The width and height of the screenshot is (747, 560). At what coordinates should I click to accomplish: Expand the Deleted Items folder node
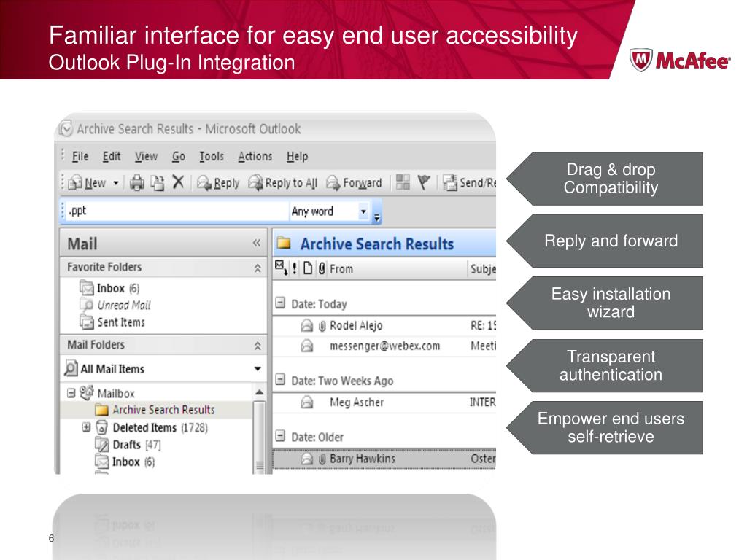click(x=86, y=427)
